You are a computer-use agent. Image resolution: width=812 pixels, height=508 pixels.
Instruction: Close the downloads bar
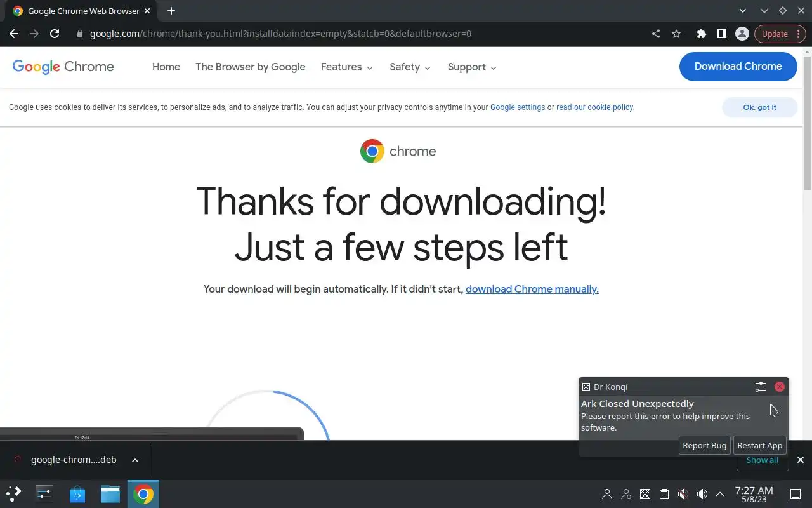pyautogui.click(x=800, y=460)
